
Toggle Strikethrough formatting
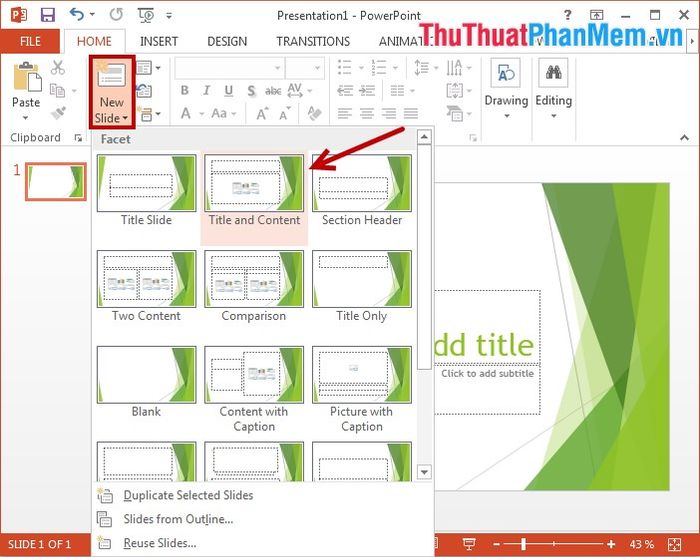273,91
